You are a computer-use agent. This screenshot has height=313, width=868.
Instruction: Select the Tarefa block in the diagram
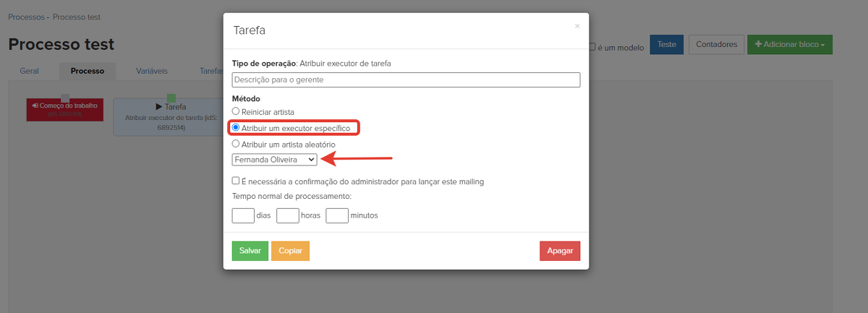pos(168,119)
